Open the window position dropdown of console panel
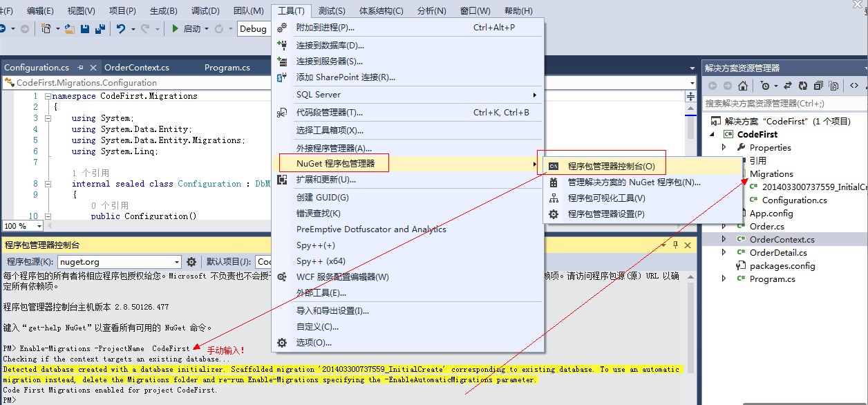868x405 pixels. coord(665,245)
